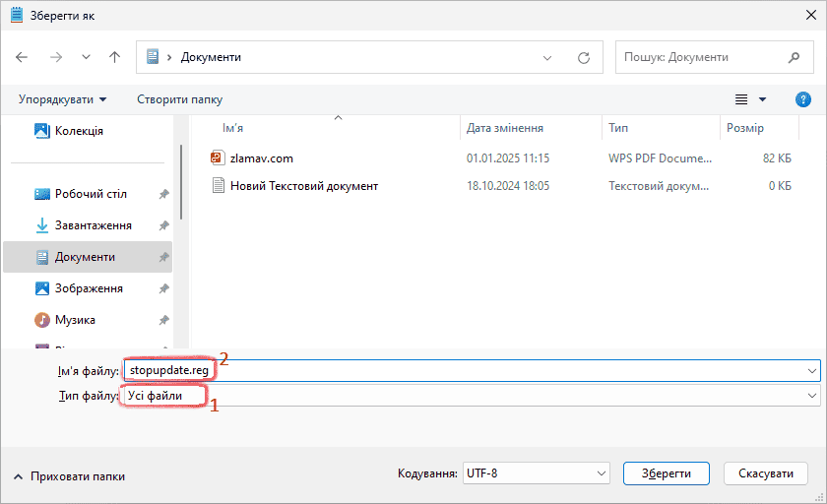Refresh the Документи folder view

click(x=583, y=57)
